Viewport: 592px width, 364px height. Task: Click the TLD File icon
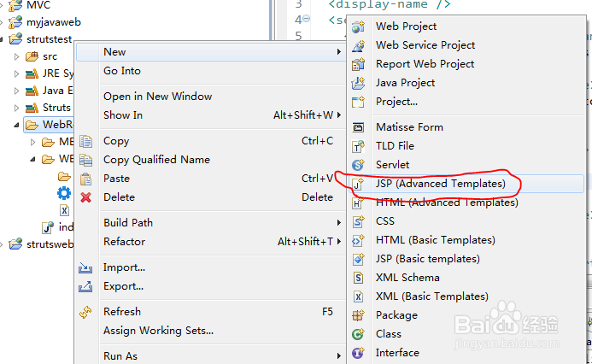(358, 146)
